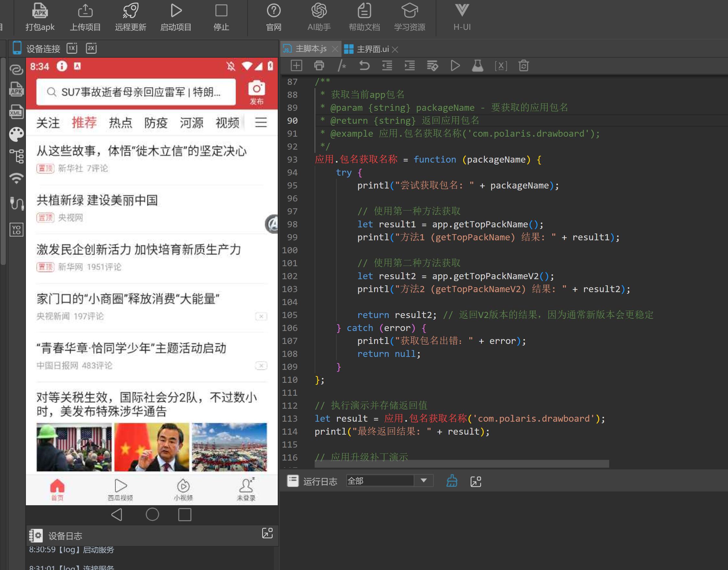The height and width of the screenshot is (570, 728).
Task: Set device view to 2X scale
Action: pyautogui.click(x=91, y=48)
